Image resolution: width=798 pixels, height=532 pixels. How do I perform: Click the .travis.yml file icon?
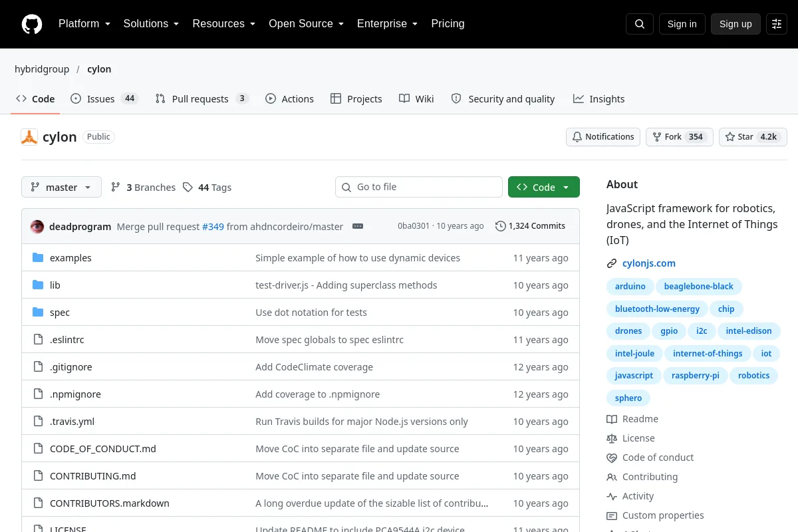point(38,422)
